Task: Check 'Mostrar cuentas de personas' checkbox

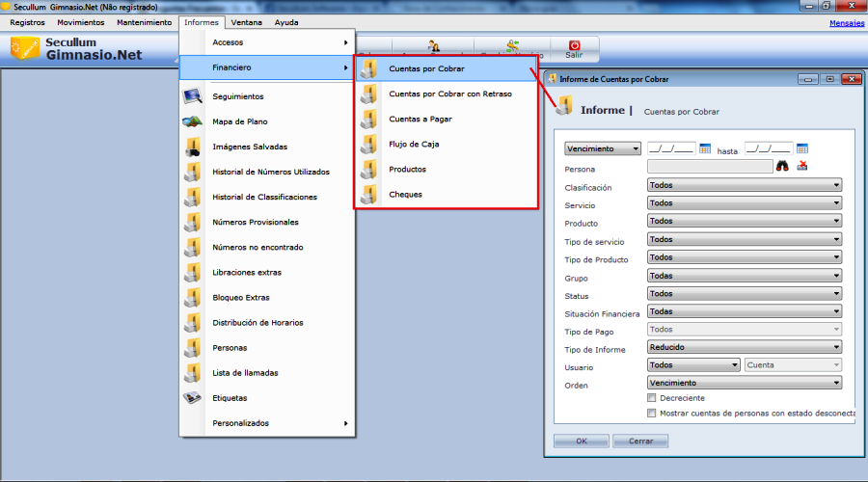Action: tap(652, 413)
